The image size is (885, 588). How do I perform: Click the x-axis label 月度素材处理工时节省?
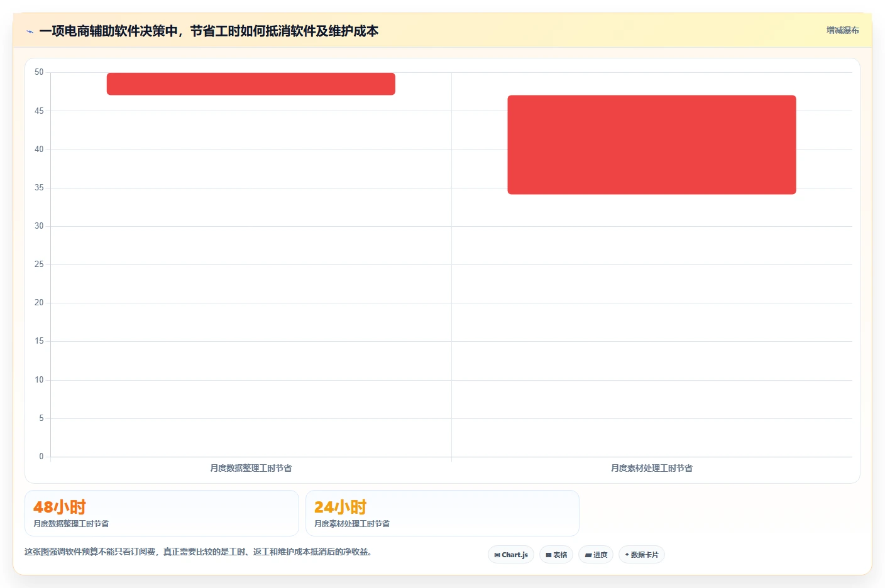(652, 468)
